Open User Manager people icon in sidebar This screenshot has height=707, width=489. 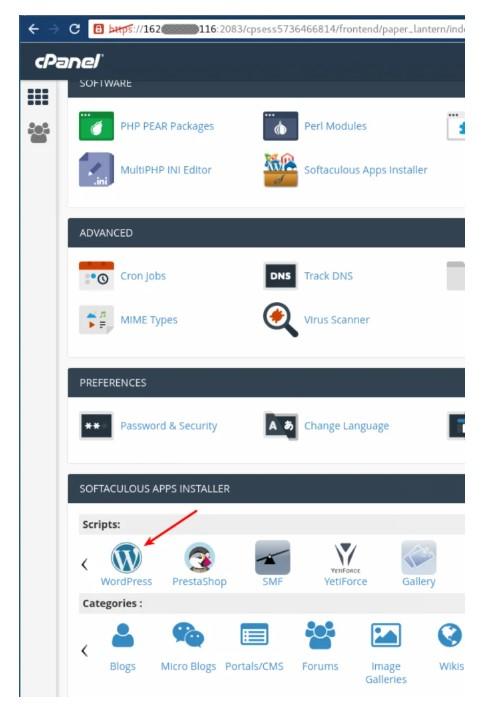coord(39,133)
